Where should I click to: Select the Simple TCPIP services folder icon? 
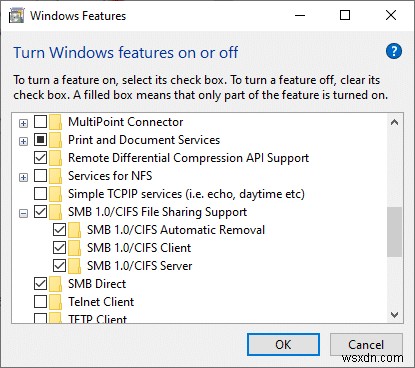click(x=56, y=194)
